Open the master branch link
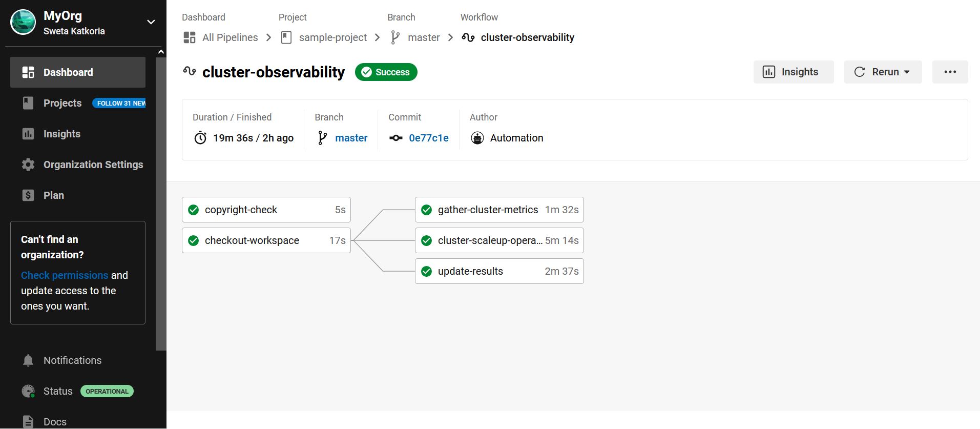The image size is (980, 429). pos(351,138)
